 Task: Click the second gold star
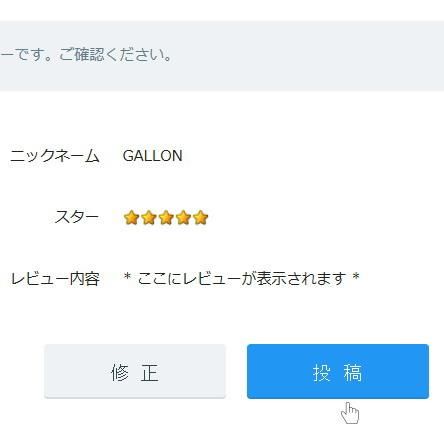(149, 218)
